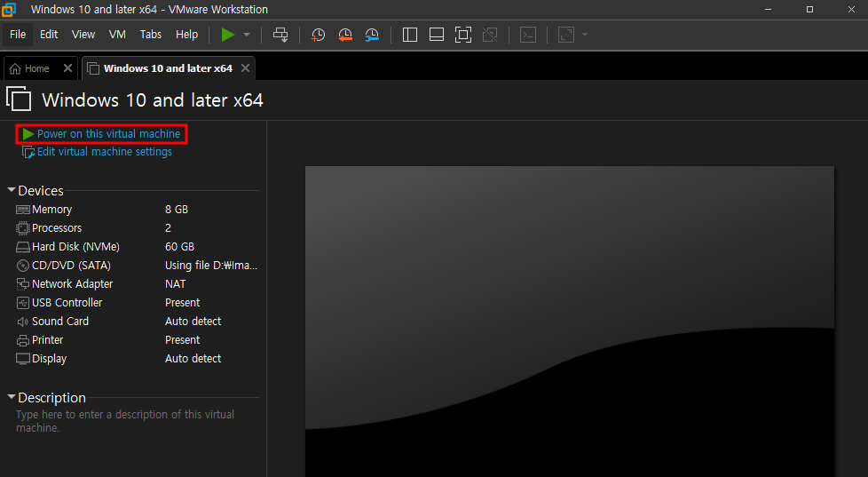Click the 8 GB memory value
The image size is (868, 477).
[x=177, y=210]
